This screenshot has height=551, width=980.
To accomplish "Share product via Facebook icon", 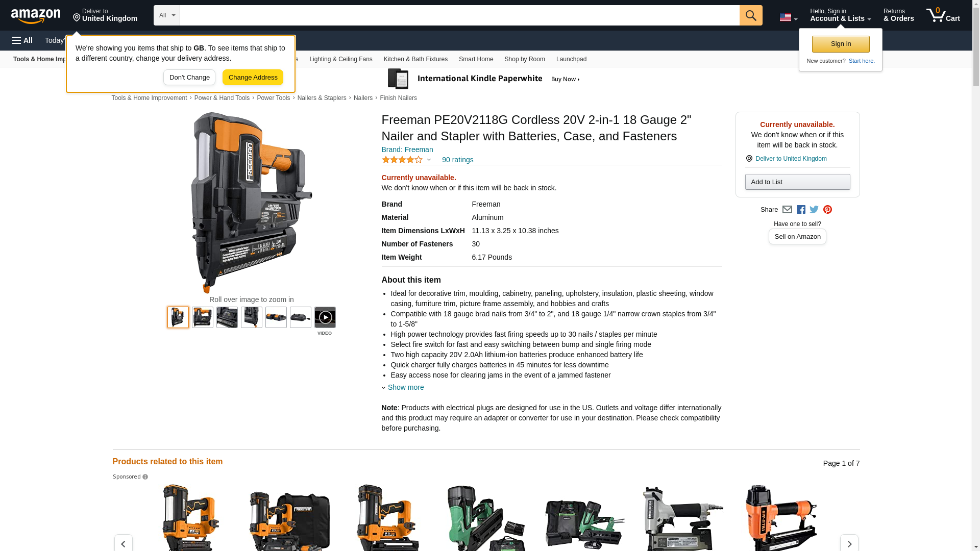I will 800,210.
